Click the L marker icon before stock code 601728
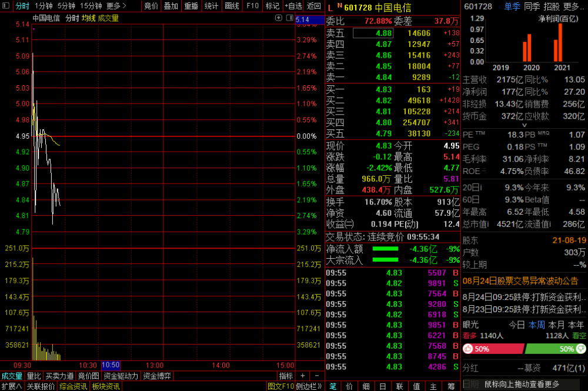The width and height of the screenshot is (588, 391). (330, 8)
